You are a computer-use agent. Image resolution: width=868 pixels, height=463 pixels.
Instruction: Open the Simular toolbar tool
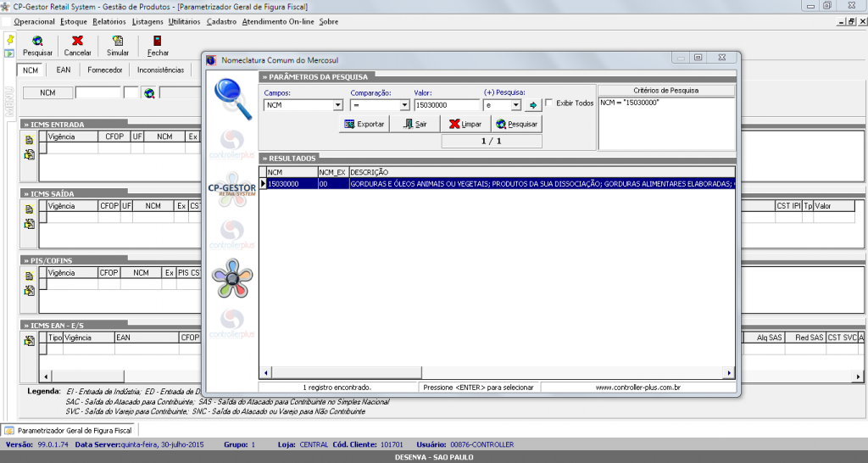coord(117,46)
